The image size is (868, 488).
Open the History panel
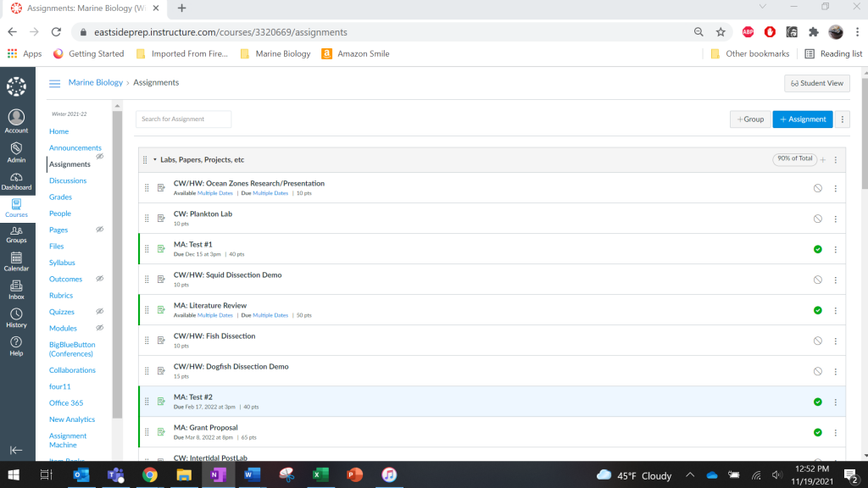17,319
